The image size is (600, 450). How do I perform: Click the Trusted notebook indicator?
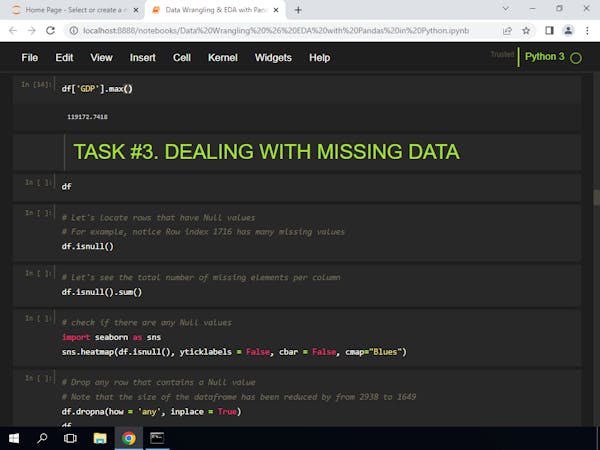point(502,54)
